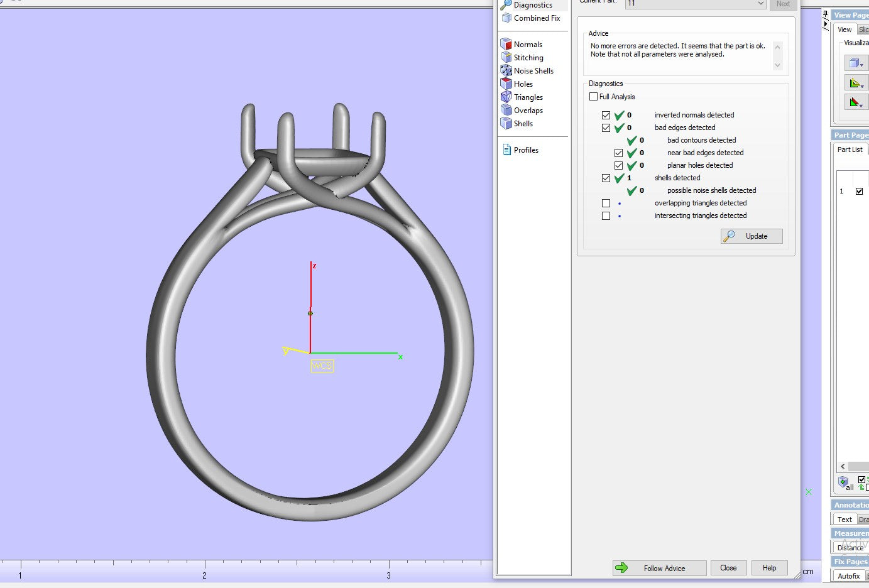Select the Overlaps fix page
Image resolution: width=869 pixels, height=588 pixels.
coord(528,111)
